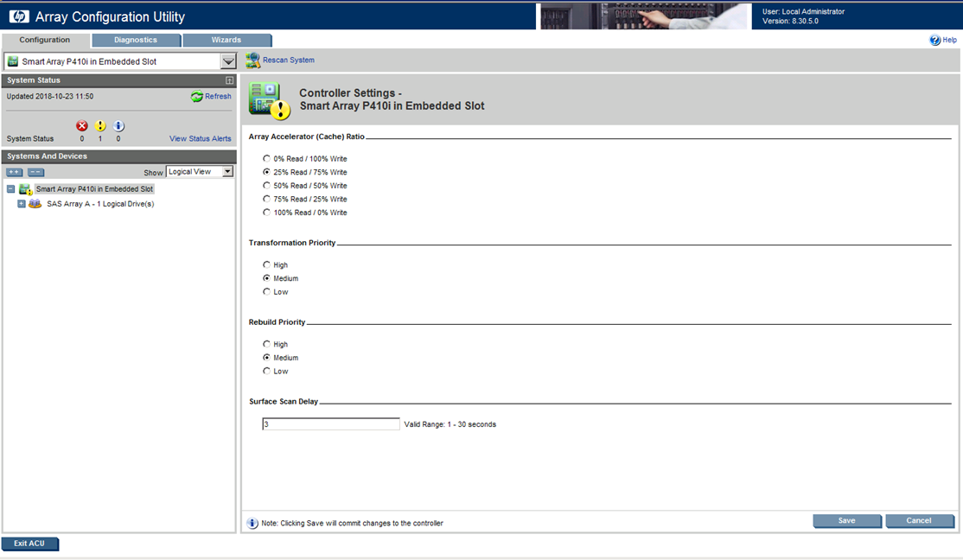Click the Controller Settings header icon
963x560 pixels.
(269, 101)
